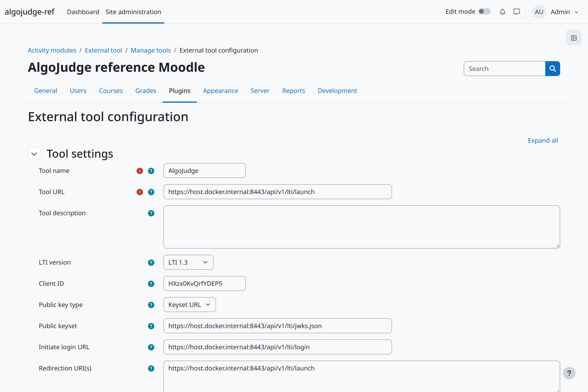Switch to the Appearance tab
The image size is (588, 392).
(x=220, y=91)
